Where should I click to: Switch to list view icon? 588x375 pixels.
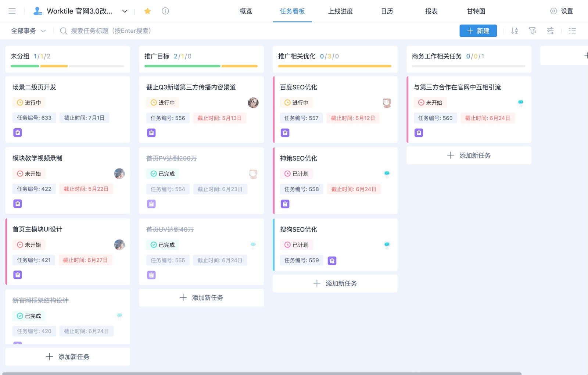click(572, 31)
